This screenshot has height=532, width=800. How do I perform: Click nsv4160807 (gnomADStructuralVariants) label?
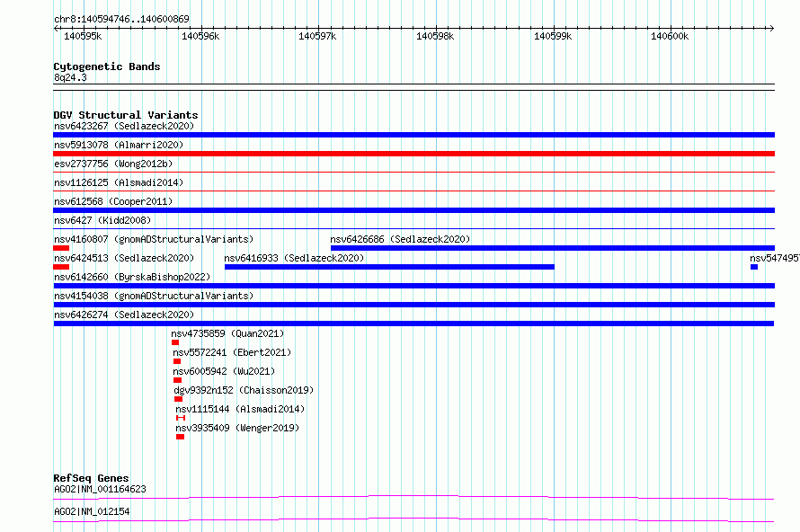pos(154,239)
